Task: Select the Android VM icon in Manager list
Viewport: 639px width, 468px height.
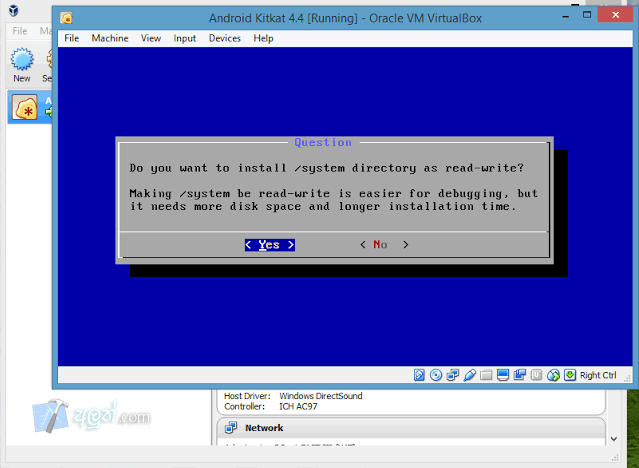Action: [x=24, y=107]
